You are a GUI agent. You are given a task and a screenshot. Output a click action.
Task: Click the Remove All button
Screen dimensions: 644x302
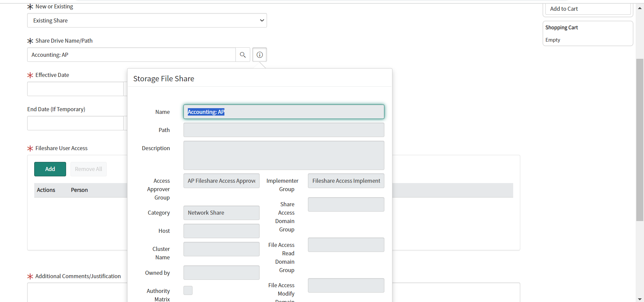click(89, 169)
